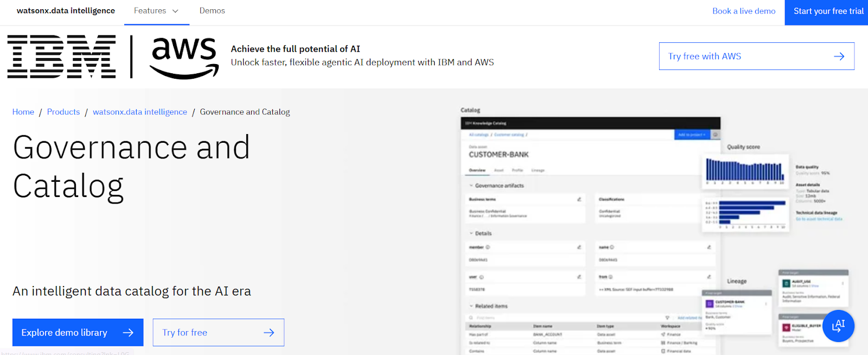
Task: Switch to the Lineage tab in catalog
Action: [538, 170]
